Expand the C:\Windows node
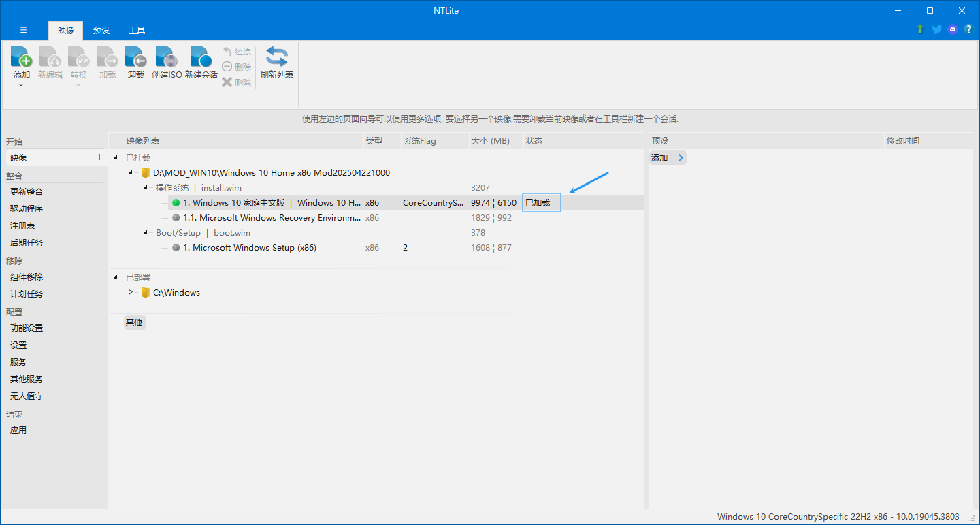 (x=130, y=292)
